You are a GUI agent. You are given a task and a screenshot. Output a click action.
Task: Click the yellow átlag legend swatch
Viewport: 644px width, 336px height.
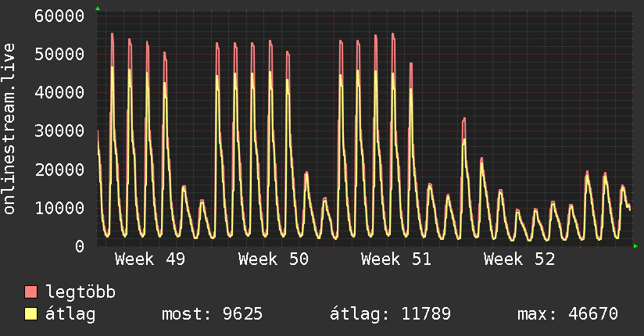tap(31, 314)
